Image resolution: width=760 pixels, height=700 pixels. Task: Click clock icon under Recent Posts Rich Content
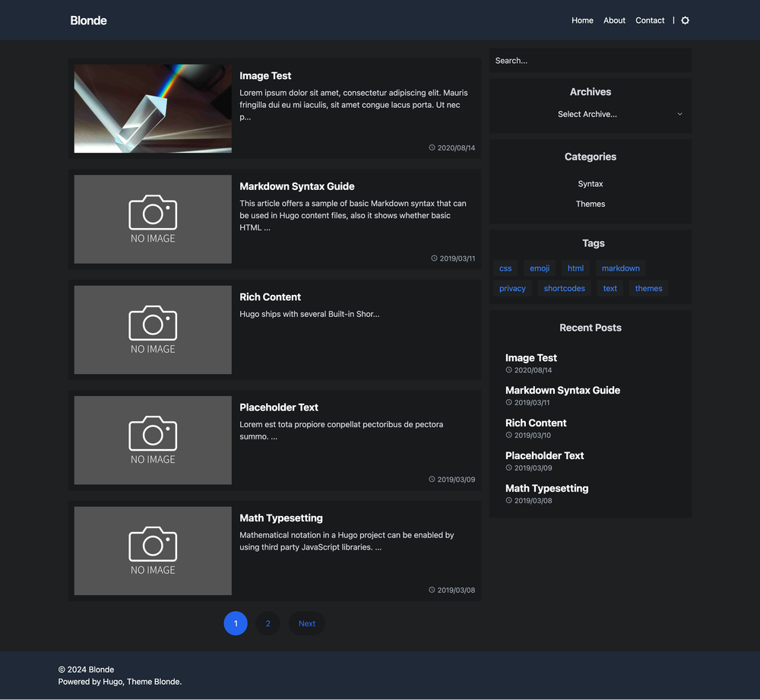coord(509,435)
